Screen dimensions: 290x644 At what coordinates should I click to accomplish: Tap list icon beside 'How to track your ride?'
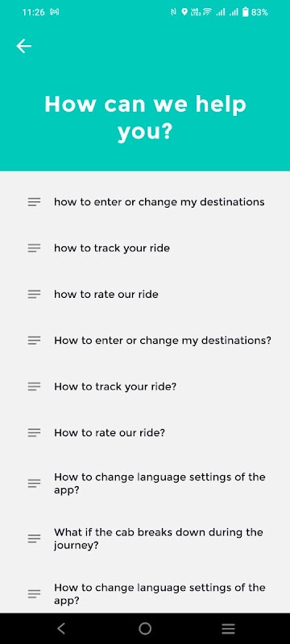pyautogui.click(x=34, y=386)
